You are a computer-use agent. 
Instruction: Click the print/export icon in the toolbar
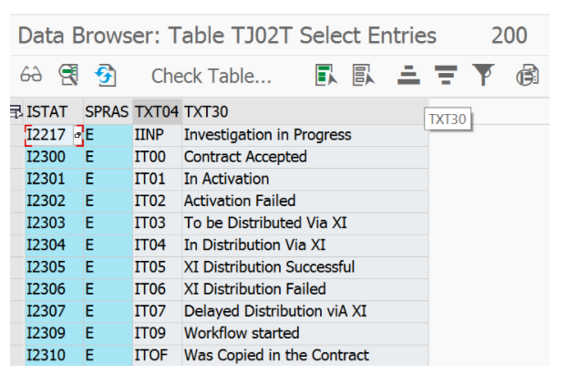coord(528,75)
